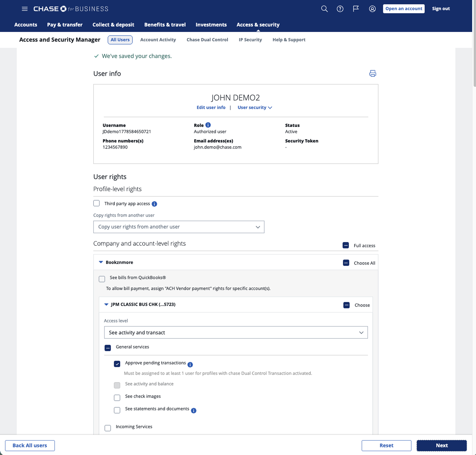Switch to the Chase Dual Control tab
This screenshot has width=476, height=455.
(x=207, y=40)
